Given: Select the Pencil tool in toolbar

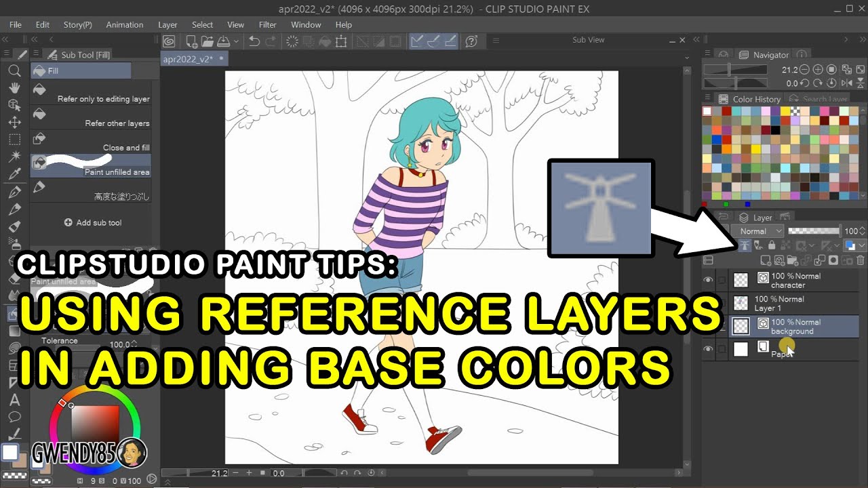Looking at the screenshot, I should [x=14, y=209].
